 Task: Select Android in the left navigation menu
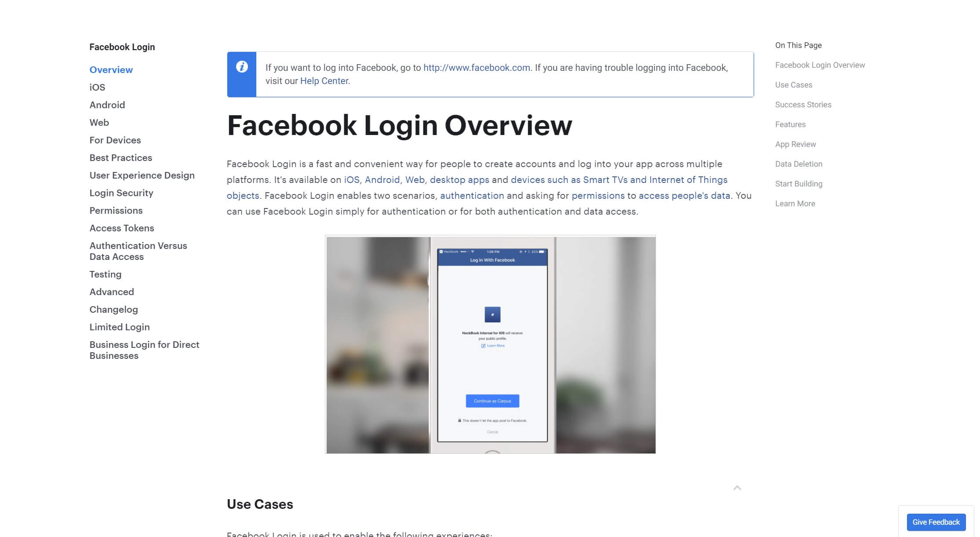pyautogui.click(x=107, y=105)
